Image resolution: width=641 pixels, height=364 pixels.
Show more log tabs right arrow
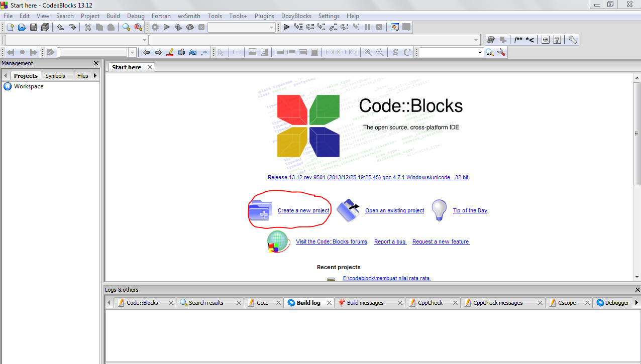pyautogui.click(x=636, y=303)
